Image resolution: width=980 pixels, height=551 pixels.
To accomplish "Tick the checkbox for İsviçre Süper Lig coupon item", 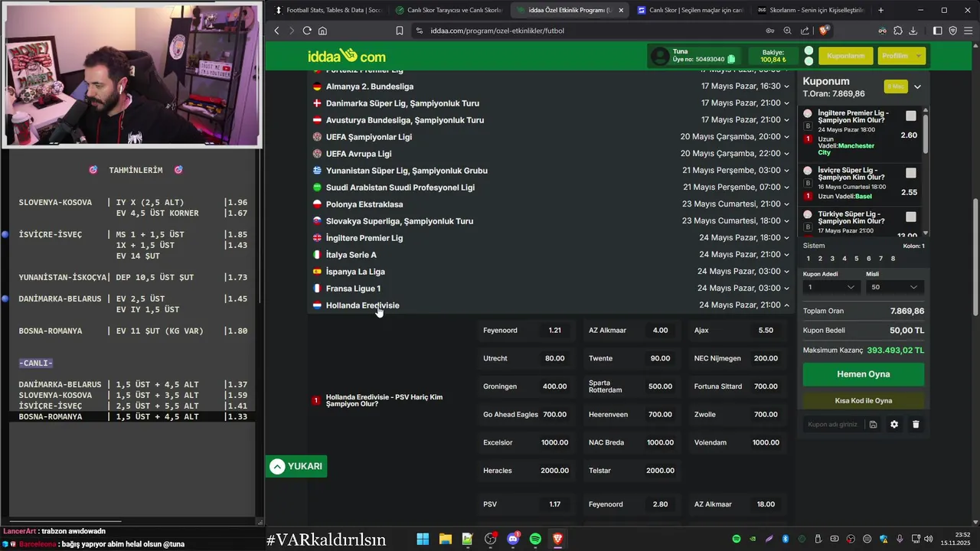I will click(x=910, y=173).
